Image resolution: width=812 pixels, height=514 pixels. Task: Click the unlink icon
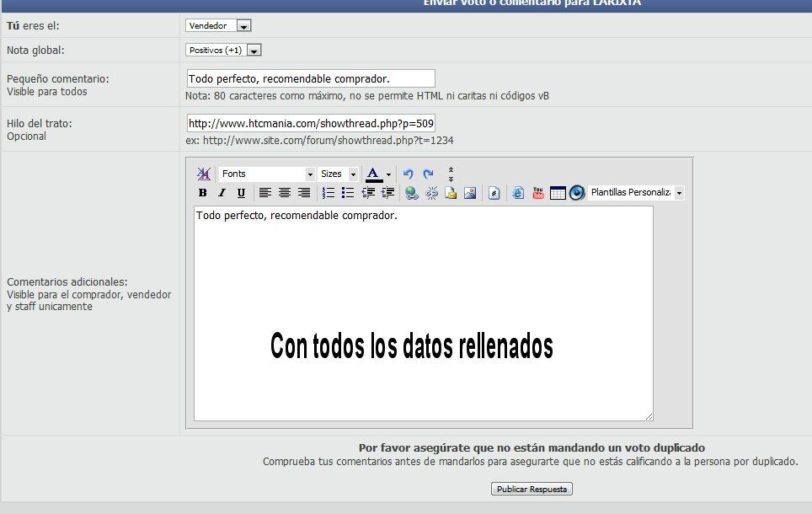pyautogui.click(x=431, y=193)
